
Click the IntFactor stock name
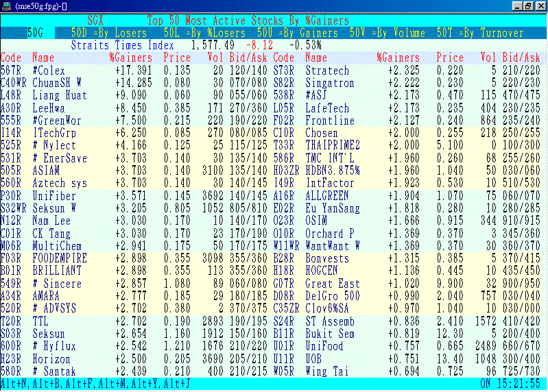[330, 183]
